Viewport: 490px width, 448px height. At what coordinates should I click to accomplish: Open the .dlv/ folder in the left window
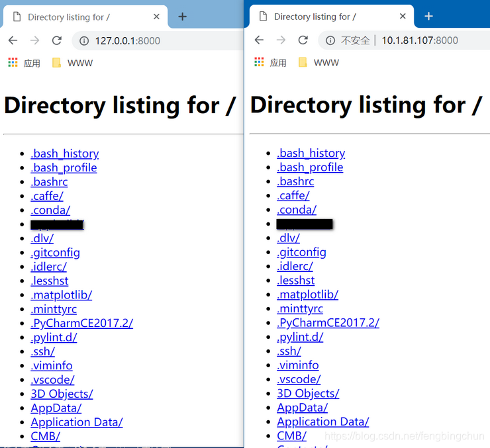[42, 238]
